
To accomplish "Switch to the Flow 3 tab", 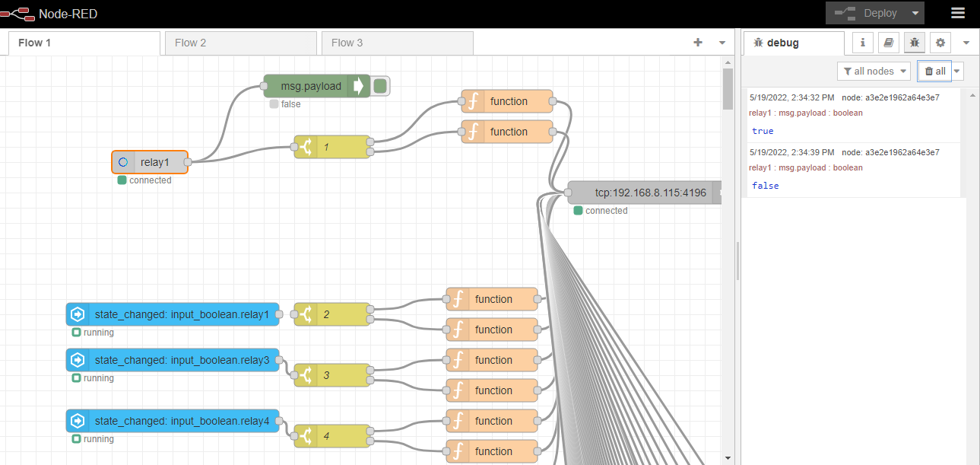I will (x=397, y=43).
